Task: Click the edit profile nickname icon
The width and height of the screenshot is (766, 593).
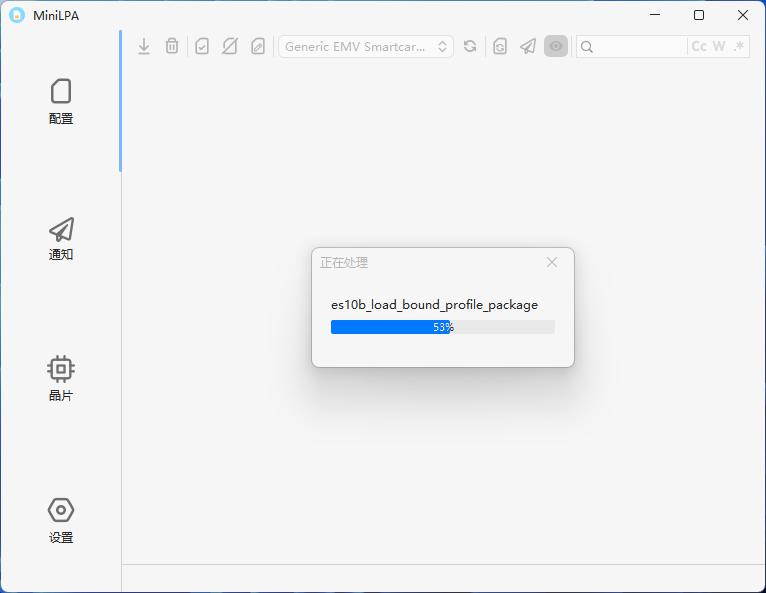Action: coord(258,46)
